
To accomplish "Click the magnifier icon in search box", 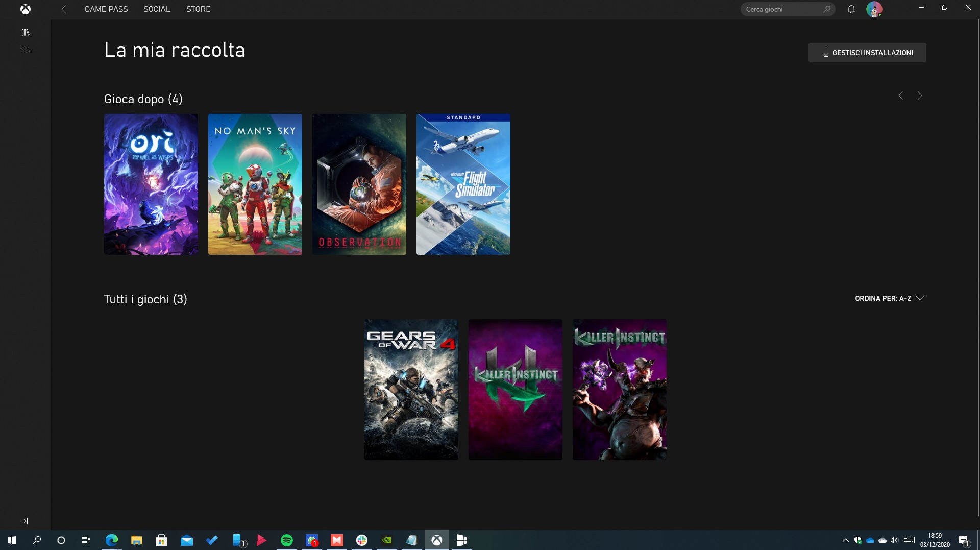I will (827, 9).
